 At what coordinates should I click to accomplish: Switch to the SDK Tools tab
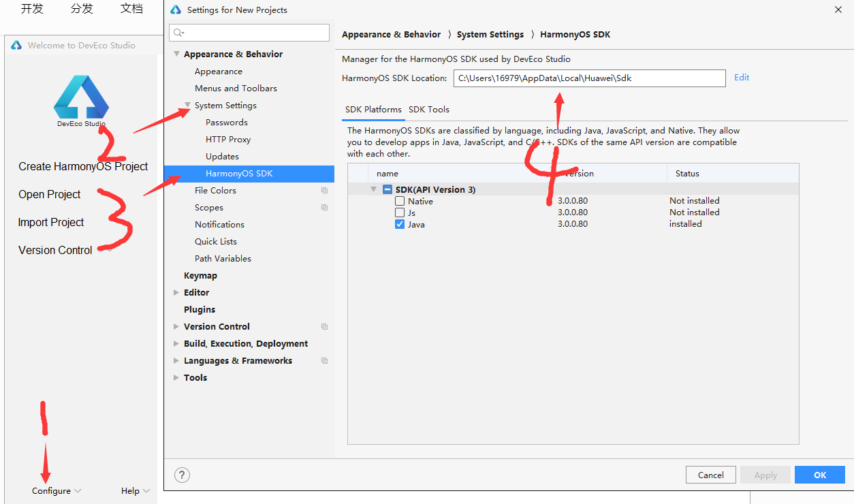tap(429, 110)
